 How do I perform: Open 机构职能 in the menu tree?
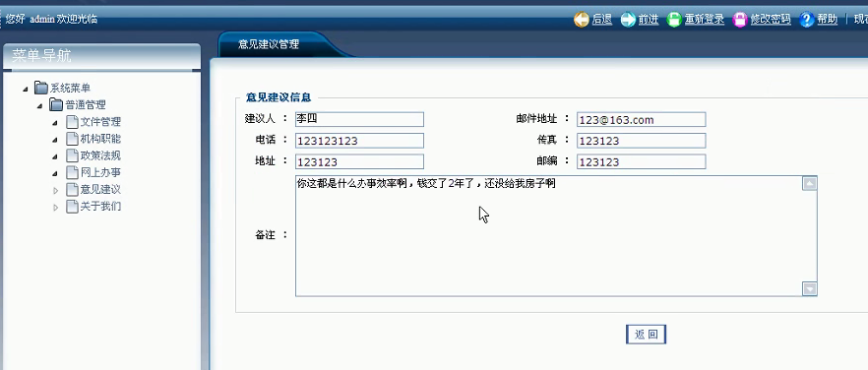point(100,139)
